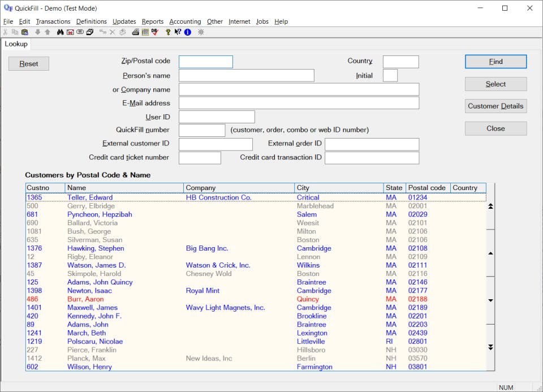Click the Postal code column header

(427, 188)
